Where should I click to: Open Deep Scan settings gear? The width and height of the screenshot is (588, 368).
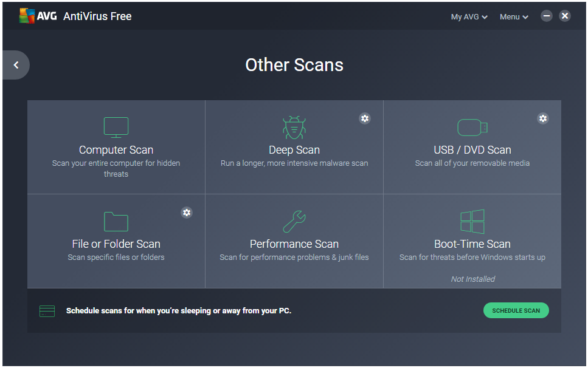tap(364, 118)
